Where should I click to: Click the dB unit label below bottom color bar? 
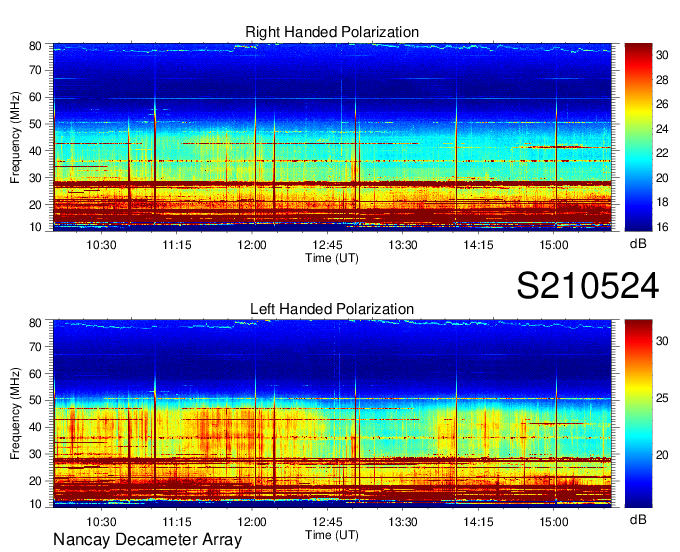638,520
